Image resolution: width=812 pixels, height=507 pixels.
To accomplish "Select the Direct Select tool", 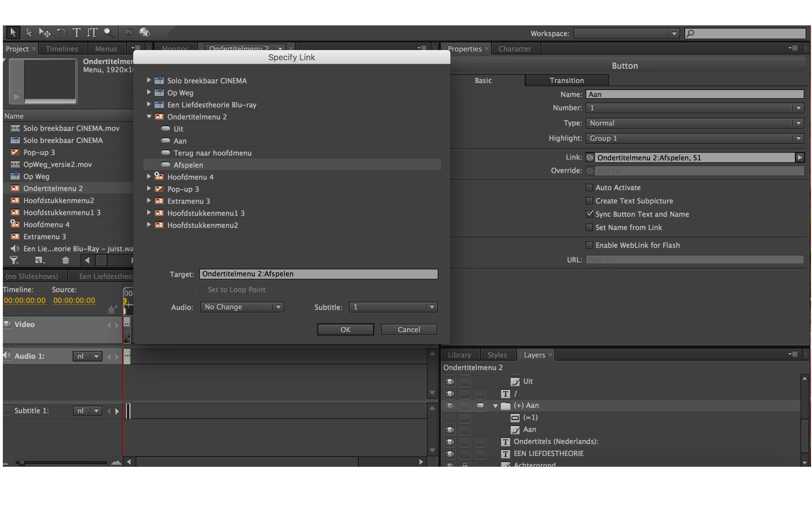I will [29, 33].
